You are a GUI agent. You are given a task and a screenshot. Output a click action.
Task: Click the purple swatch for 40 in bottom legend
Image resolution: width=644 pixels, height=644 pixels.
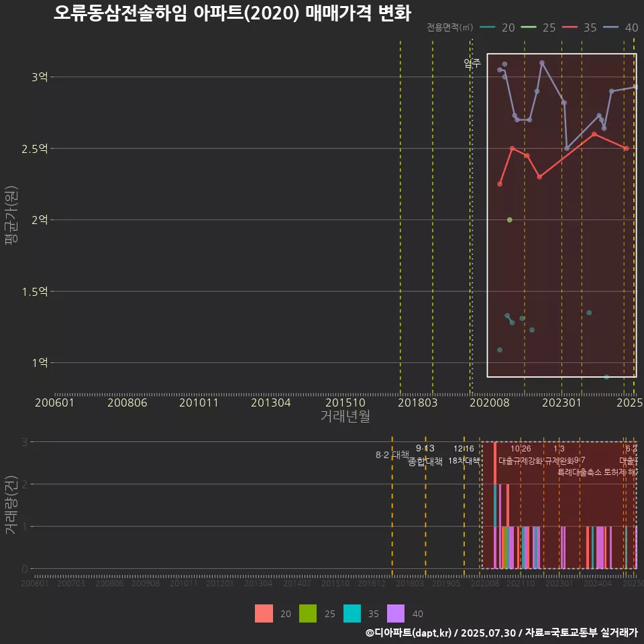click(396, 614)
